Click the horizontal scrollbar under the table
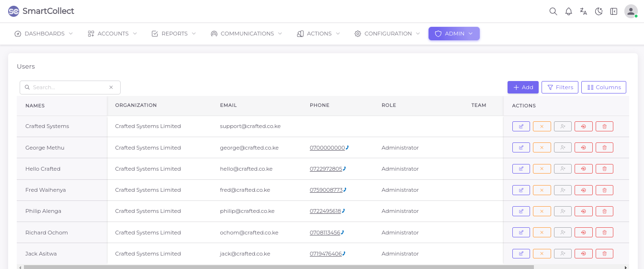644x269 pixels. 278,267
